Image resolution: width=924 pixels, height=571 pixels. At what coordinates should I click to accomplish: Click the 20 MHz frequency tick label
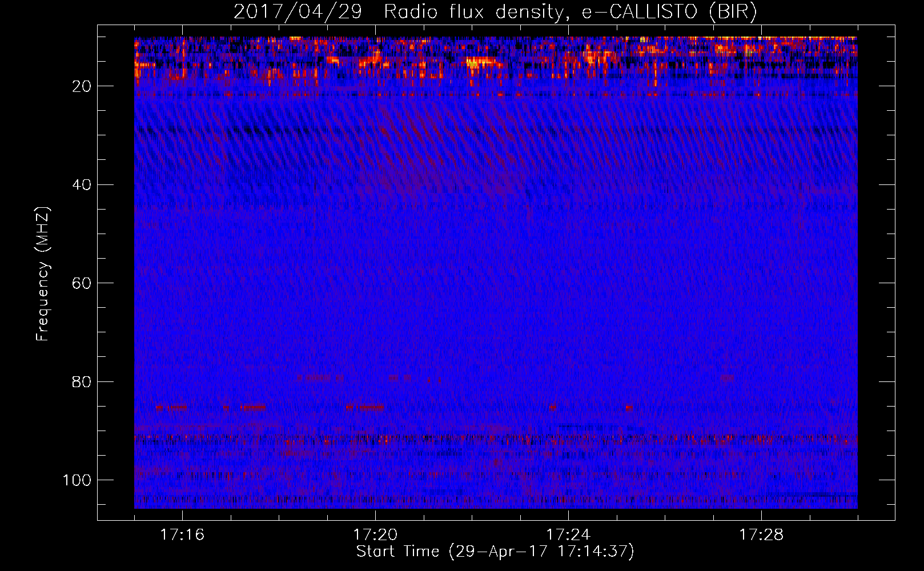(x=82, y=86)
